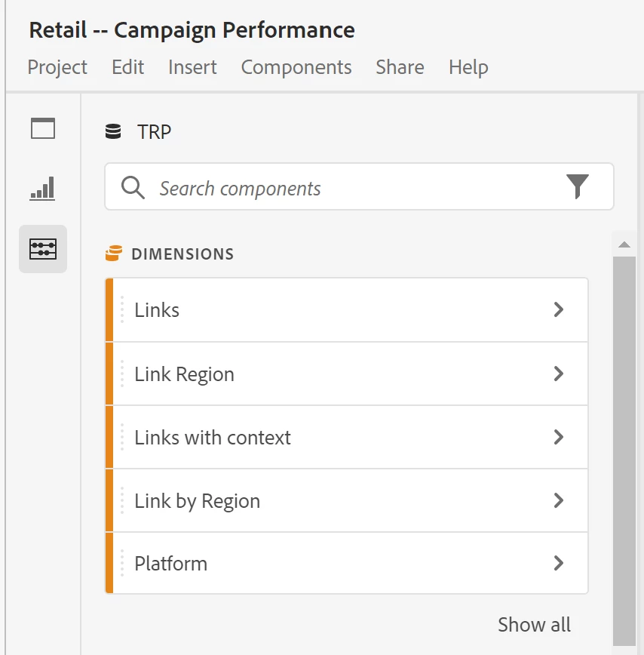This screenshot has width=644, height=655.
Task: Open the Panels icon in left rail
Action: point(43,129)
